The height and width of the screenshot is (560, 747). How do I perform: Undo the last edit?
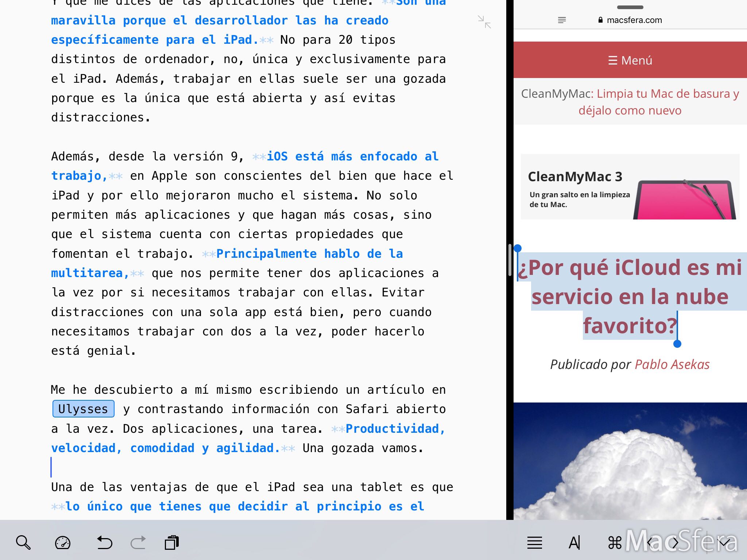click(104, 542)
